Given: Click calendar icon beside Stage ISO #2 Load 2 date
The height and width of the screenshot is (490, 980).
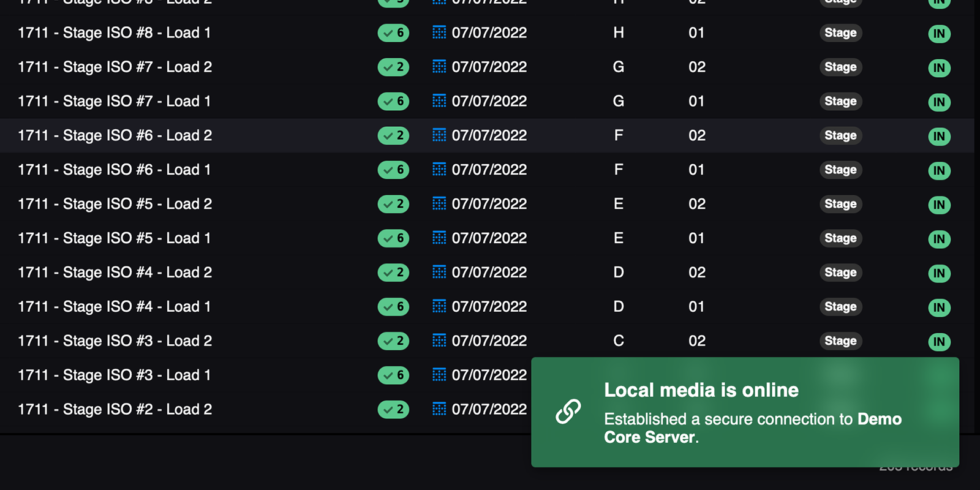Looking at the screenshot, I should 439,409.
